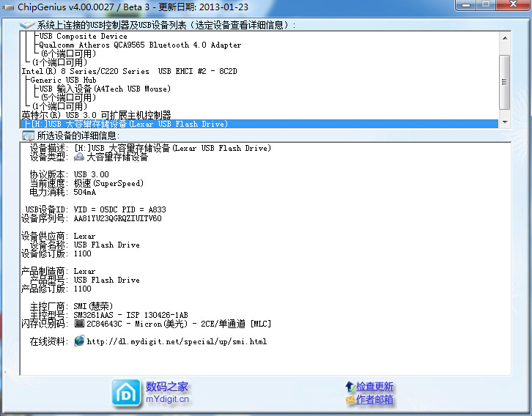This screenshot has height=416, width=532.
Task: Click the author email envelope icon
Action: 350,400
